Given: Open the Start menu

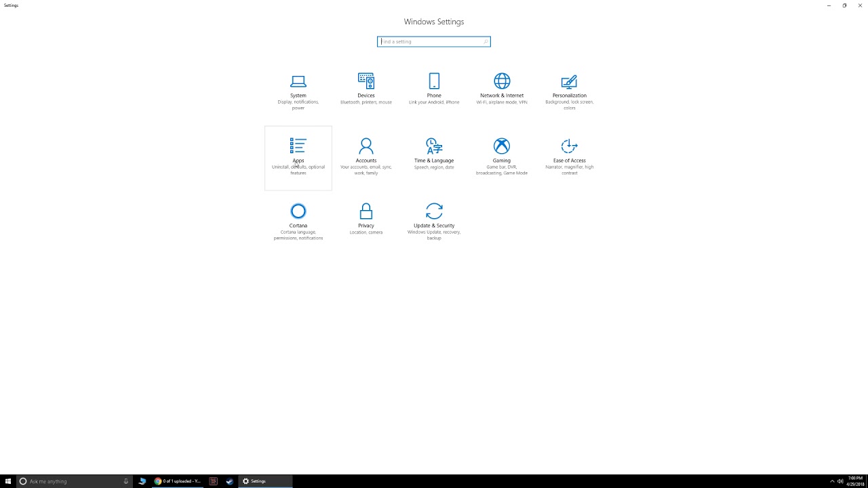Looking at the screenshot, I should (x=7, y=481).
